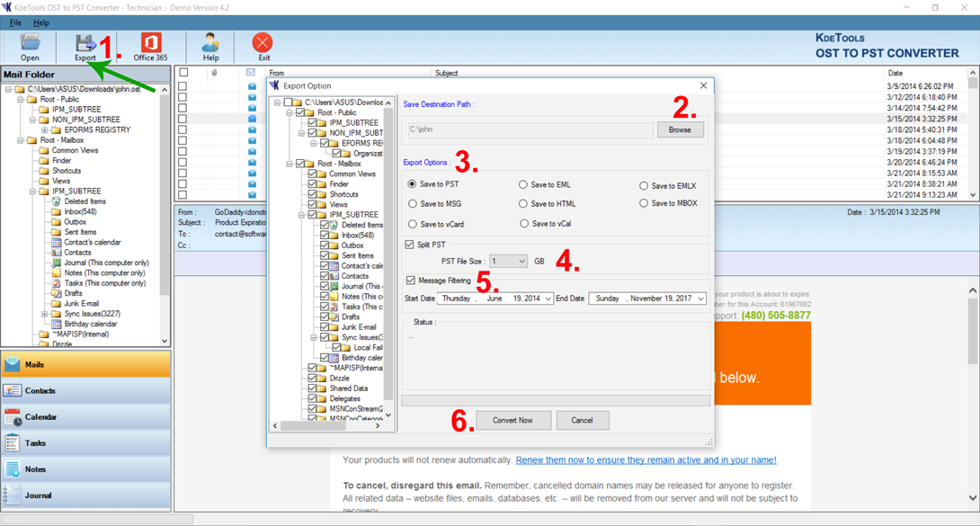The height and width of the screenshot is (526, 980).
Task: Click the Save Destination Path field
Action: click(530, 129)
